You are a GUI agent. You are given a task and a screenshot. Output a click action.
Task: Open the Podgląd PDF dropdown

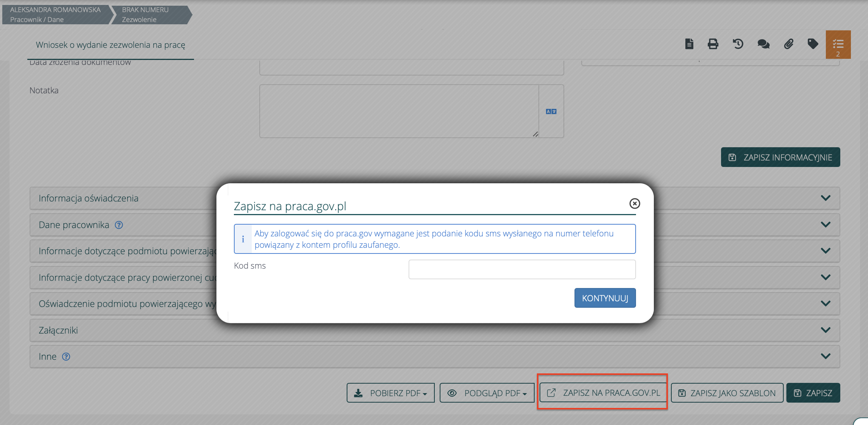(487, 393)
